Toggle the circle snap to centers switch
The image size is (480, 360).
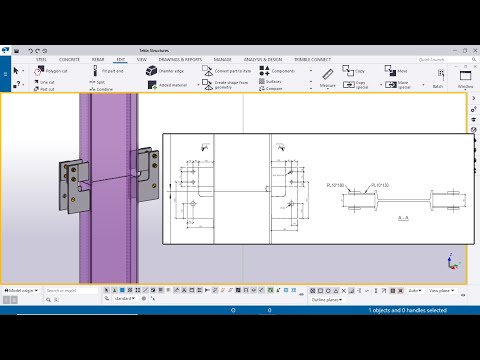pos(328,291)
